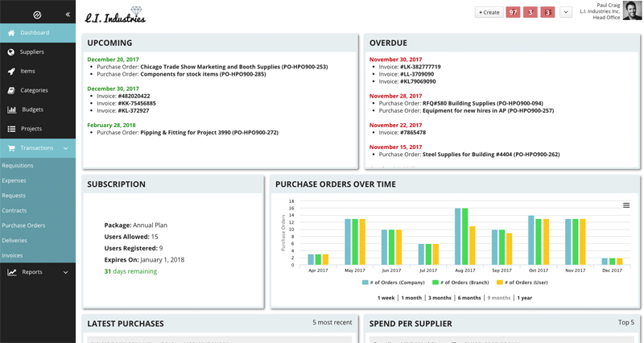Toggle the # of Orders (Company) legend series
The image size is (644, 343).
(394, 283)
